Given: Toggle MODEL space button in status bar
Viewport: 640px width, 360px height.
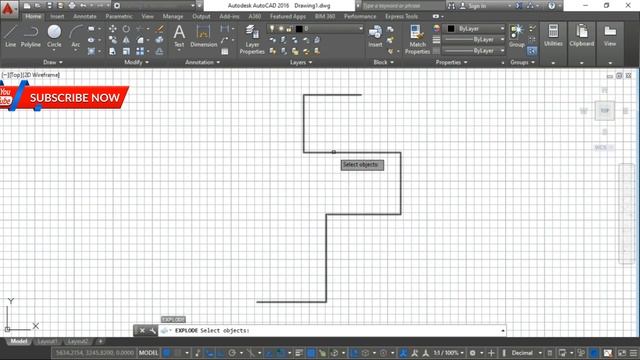Looking at the screenshot, I should coord(148,353).
